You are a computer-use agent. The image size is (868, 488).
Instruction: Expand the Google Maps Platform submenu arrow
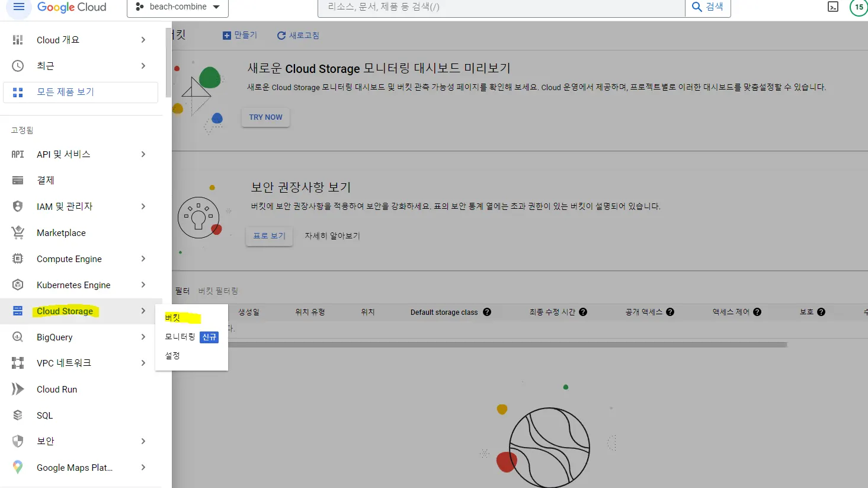click(143, 467)
